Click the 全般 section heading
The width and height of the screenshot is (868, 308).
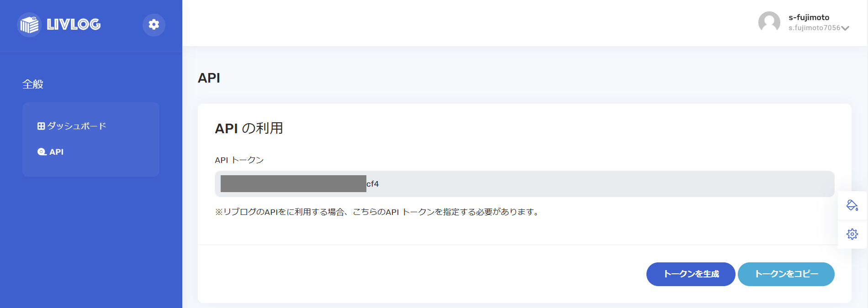[33, 84]
